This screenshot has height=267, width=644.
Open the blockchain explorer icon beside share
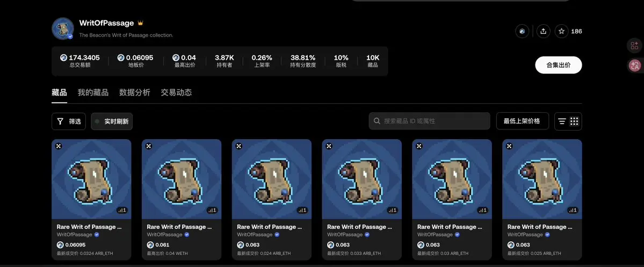(522, 31)
